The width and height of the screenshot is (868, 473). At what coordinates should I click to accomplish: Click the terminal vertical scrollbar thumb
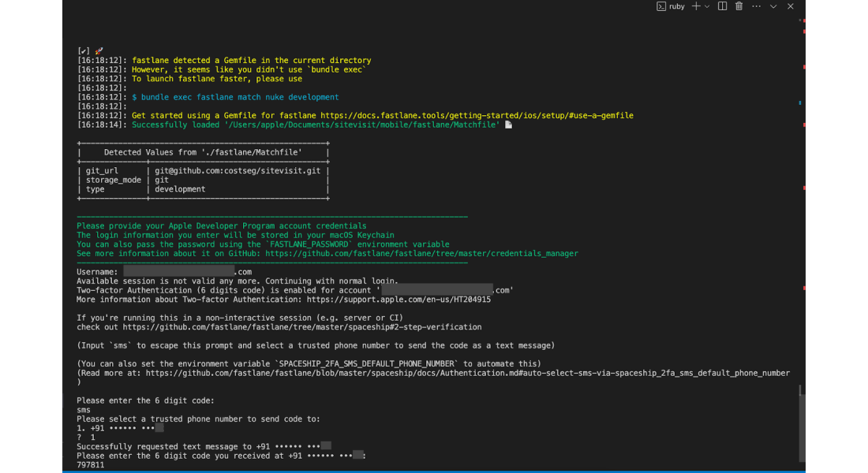pos(802,423)
